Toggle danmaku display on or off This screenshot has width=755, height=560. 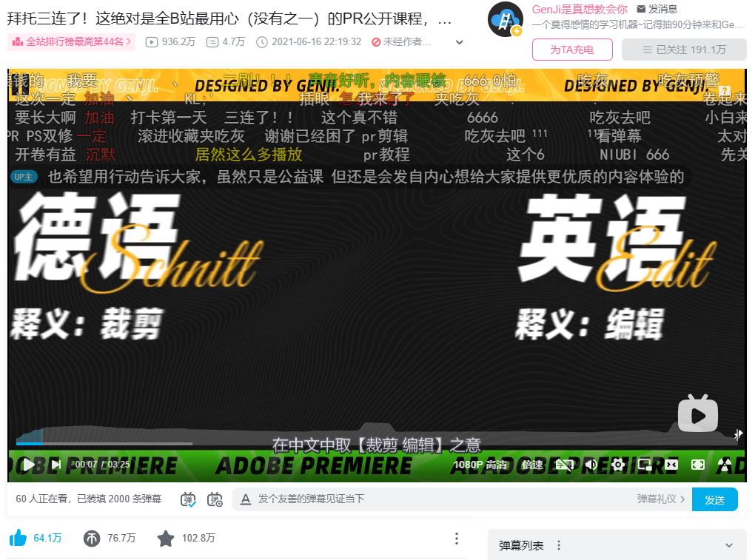coord(189,499)
